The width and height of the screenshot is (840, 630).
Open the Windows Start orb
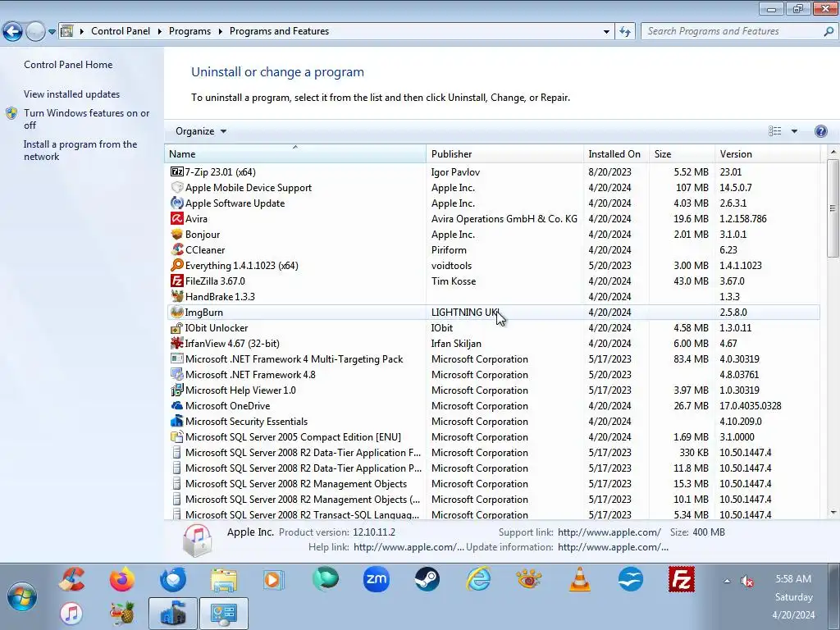click(x=22, y=596)
